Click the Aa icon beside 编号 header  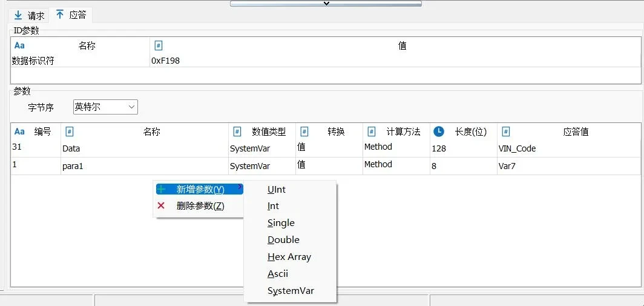[x=19, y=131]
